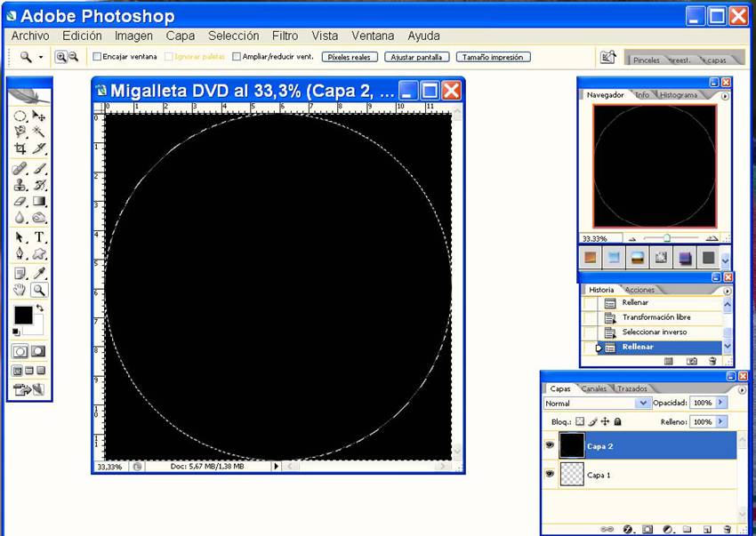Open the Filtro menu
The width and height of the screenshot is (756, 536).
pyautogui.click(x=285, y=36)
